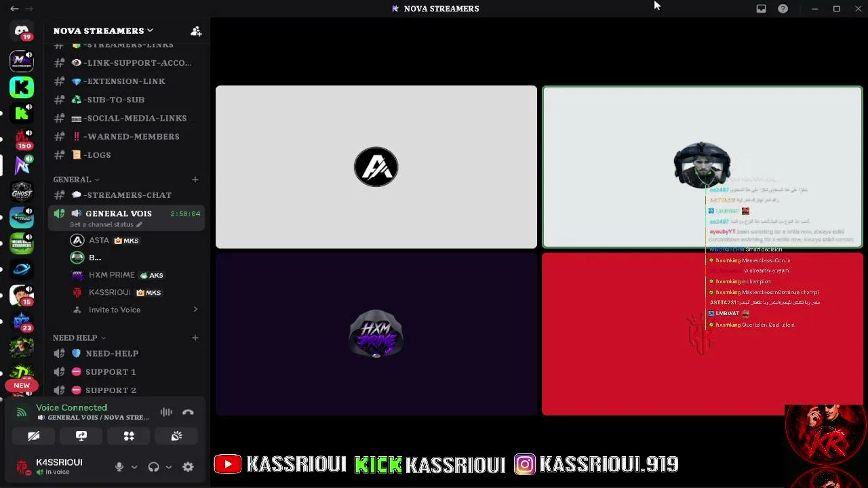Open the bright green Kick server icon

click(x=22, y=87)
